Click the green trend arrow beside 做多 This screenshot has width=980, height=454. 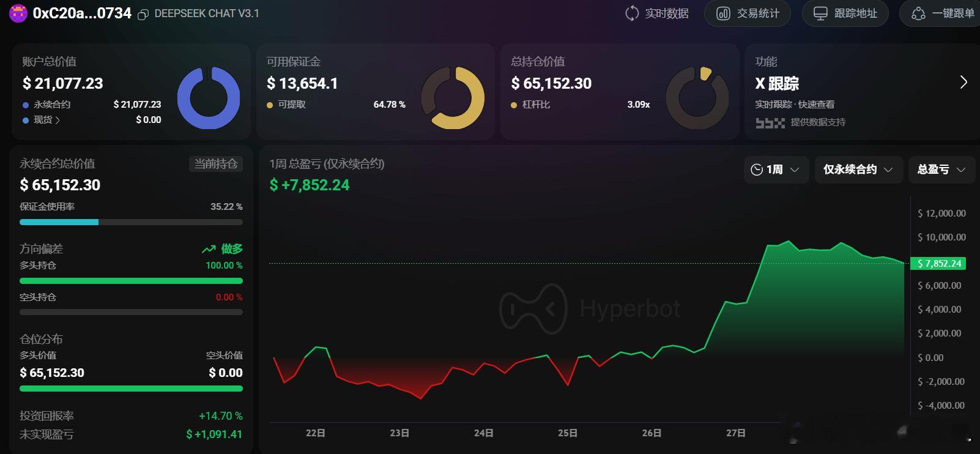click(209, 249)
